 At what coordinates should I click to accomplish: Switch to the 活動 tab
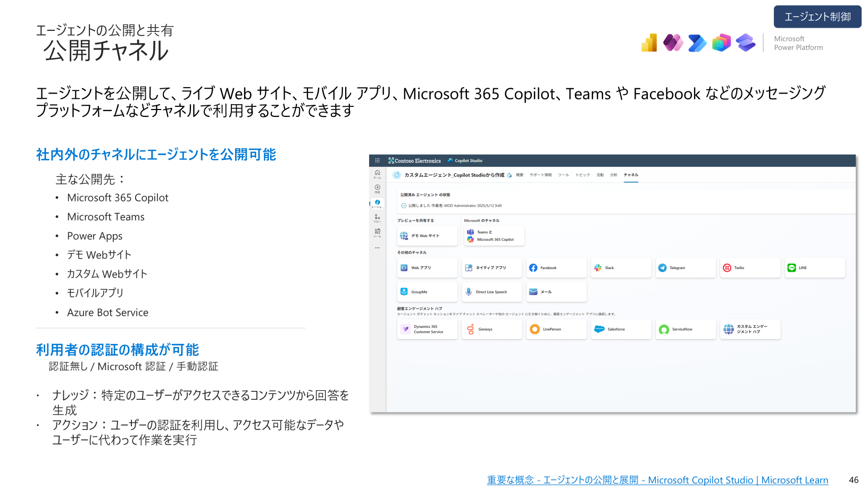click(x=600, y=175)
